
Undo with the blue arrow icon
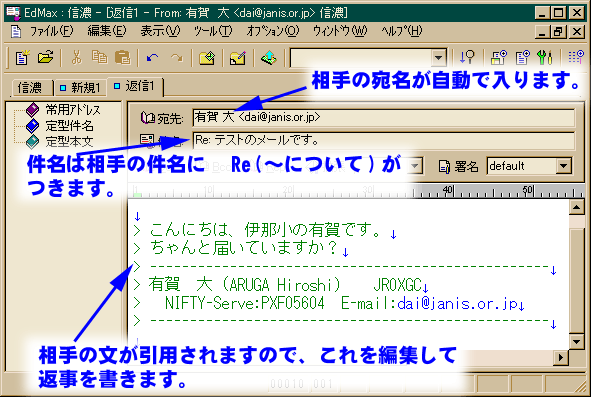(x=153, y=58)
